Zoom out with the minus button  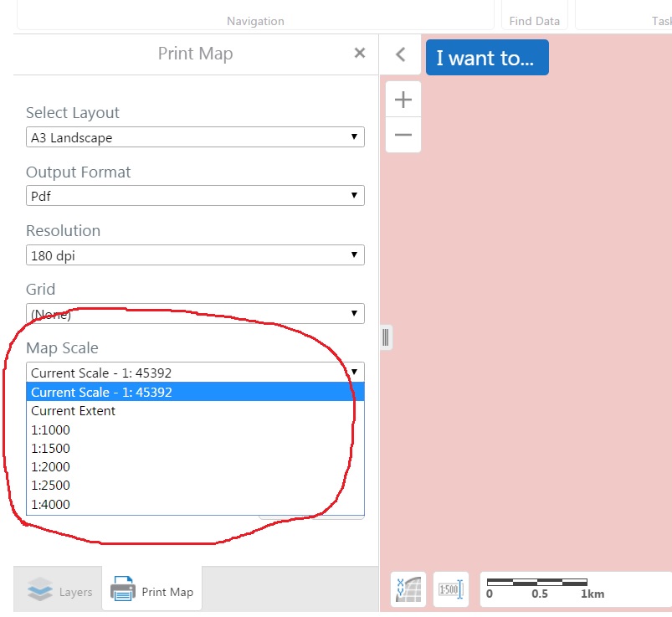[403, 135]
